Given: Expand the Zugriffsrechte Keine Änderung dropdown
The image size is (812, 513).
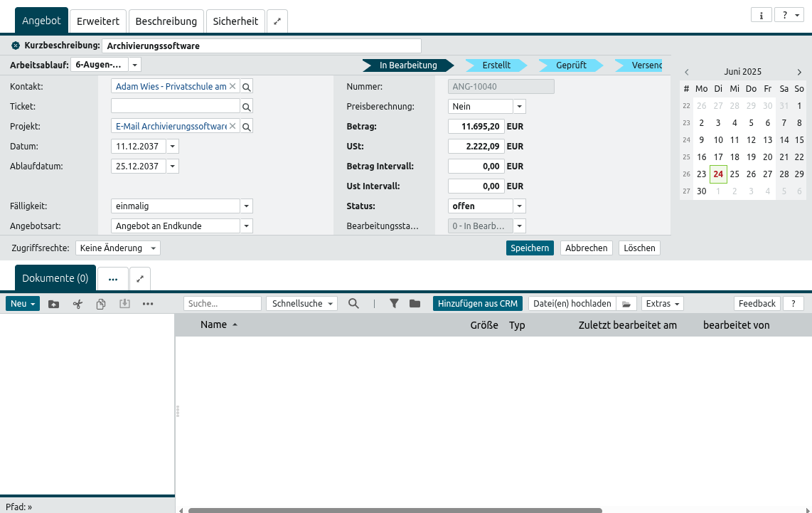Looking at the screenshot, I should tap(154, 248).
